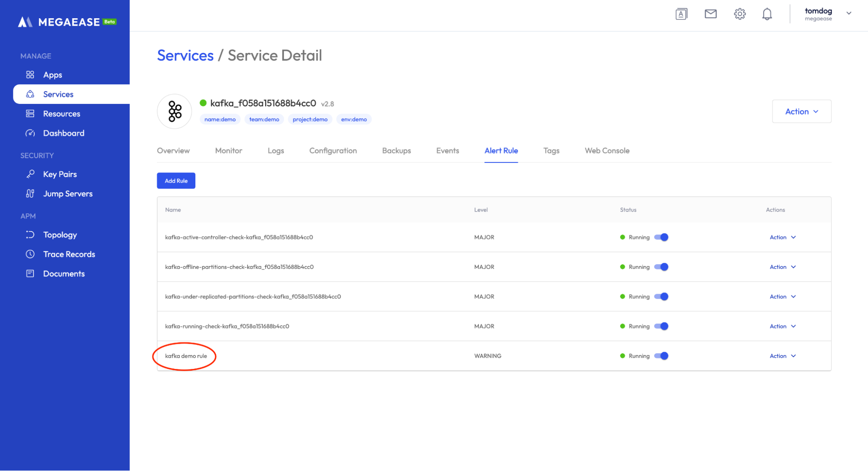
Task: Open the mail envelope icon
Action: [x=710, y=14]
